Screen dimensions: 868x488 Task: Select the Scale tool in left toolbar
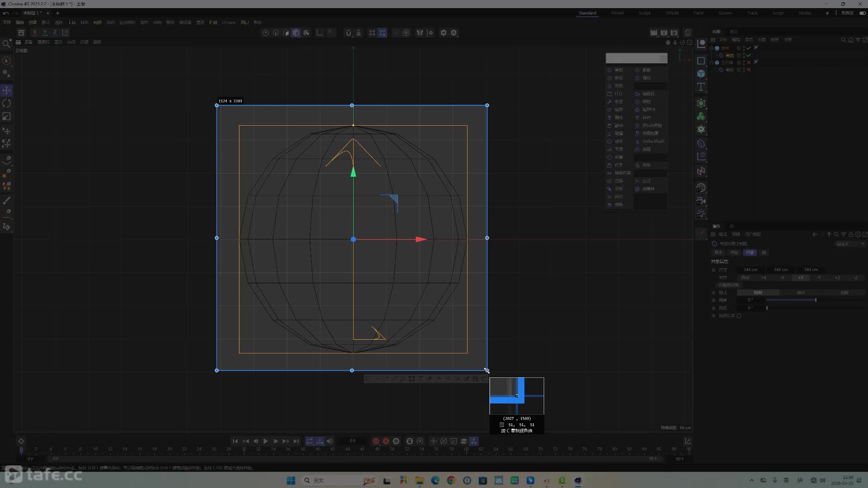(6, 117)
